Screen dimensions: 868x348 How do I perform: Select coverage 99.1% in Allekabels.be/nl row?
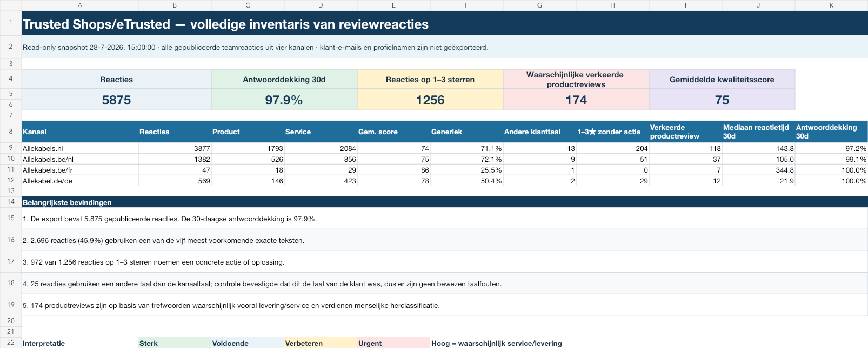[x=831, y=159]
